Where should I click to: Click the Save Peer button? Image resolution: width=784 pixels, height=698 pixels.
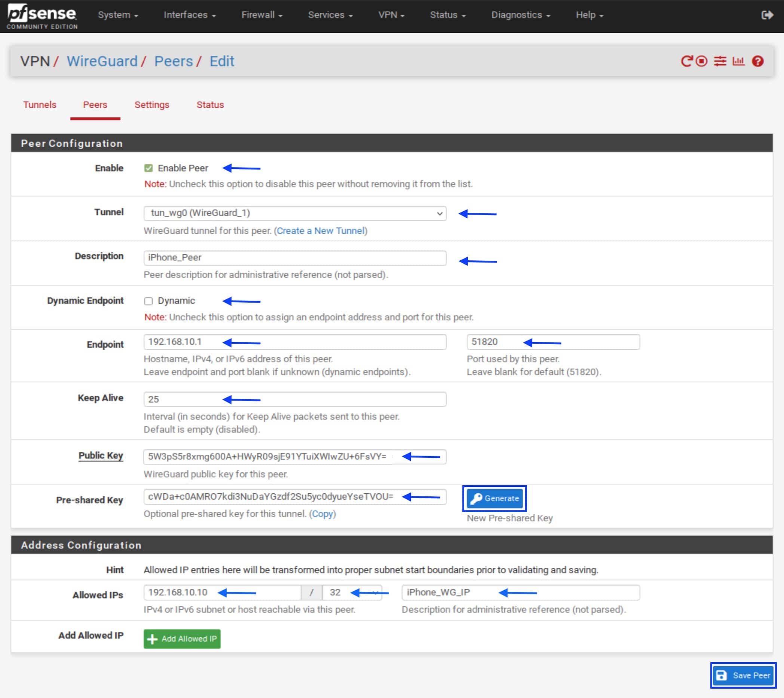pos(743,676)
